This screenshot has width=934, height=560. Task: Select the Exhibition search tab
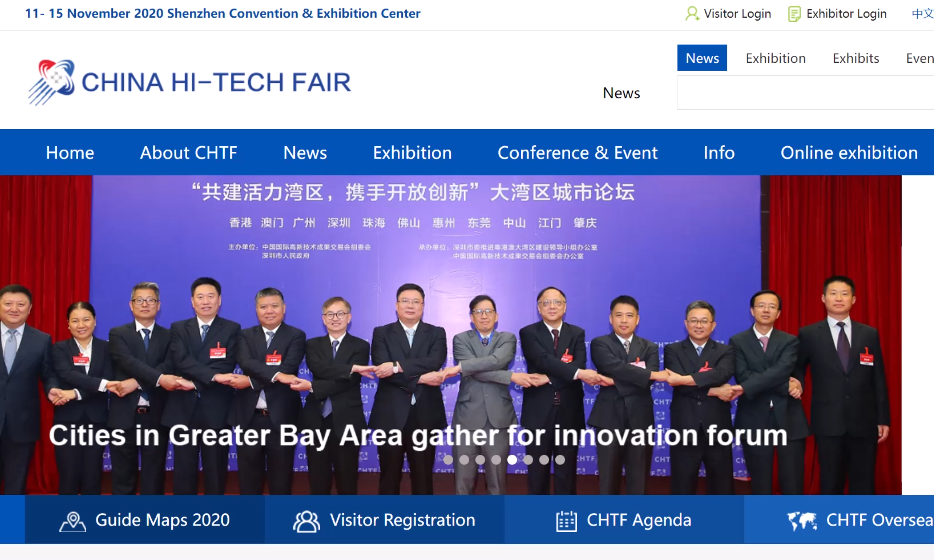click(x=776, y=58)
